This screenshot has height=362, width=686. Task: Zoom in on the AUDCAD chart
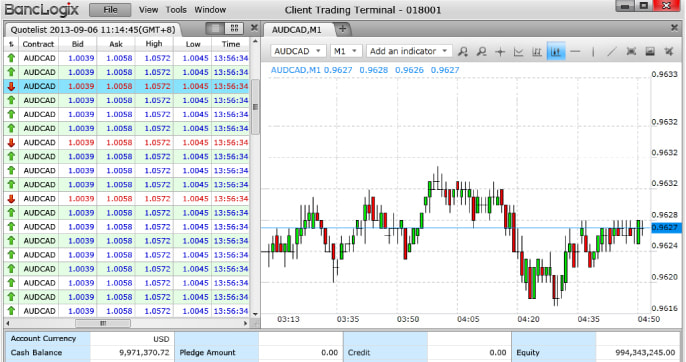click(463, 52)
